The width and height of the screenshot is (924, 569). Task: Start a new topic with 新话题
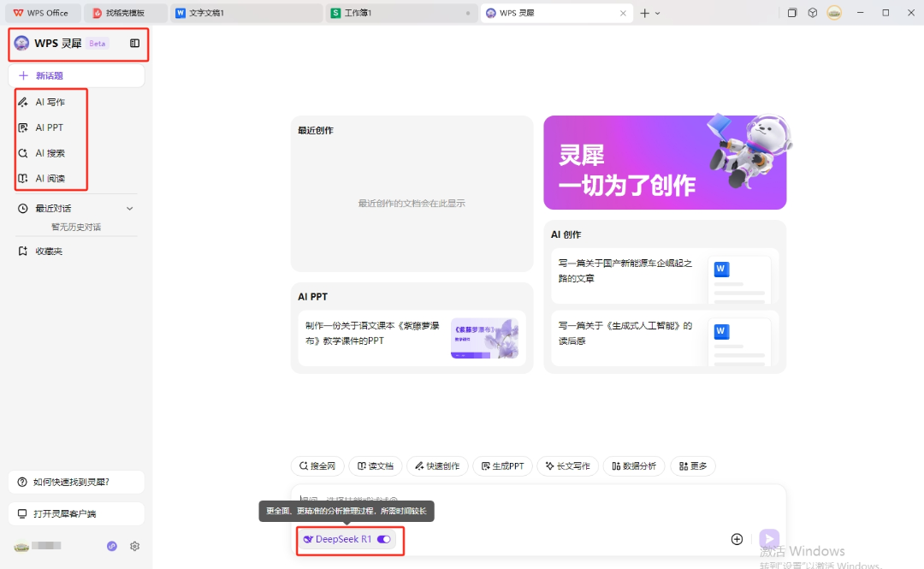tap(77, 75)
